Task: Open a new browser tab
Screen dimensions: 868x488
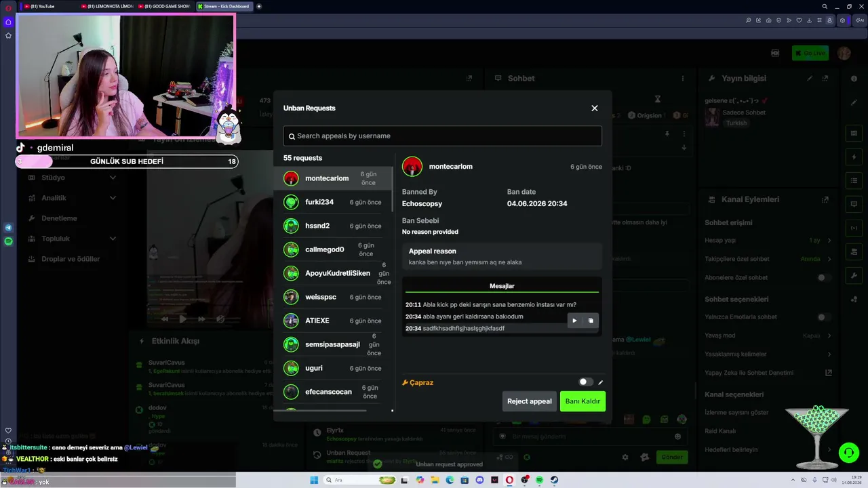Action: [259, 6]
